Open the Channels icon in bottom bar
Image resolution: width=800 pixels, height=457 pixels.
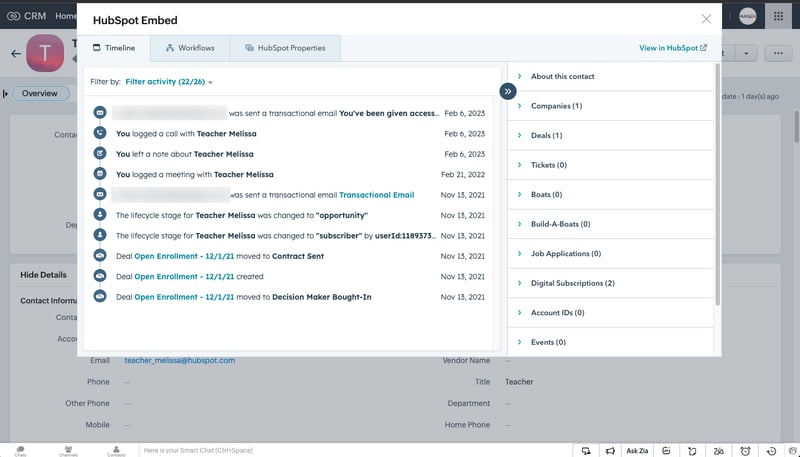coord(68,450)
